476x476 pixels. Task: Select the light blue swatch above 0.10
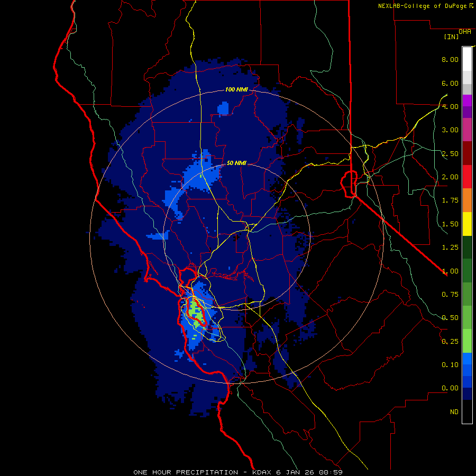tap(467, 359)
